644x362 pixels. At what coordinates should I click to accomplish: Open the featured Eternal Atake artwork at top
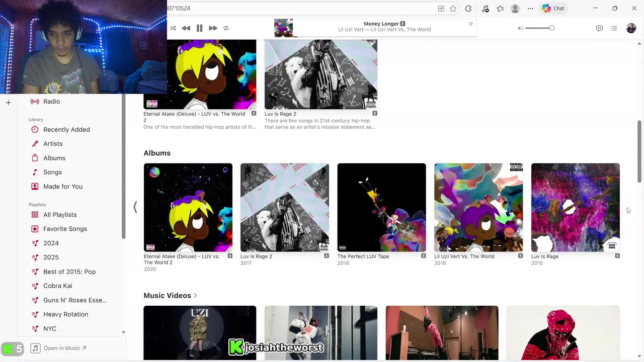pos(200,74)
